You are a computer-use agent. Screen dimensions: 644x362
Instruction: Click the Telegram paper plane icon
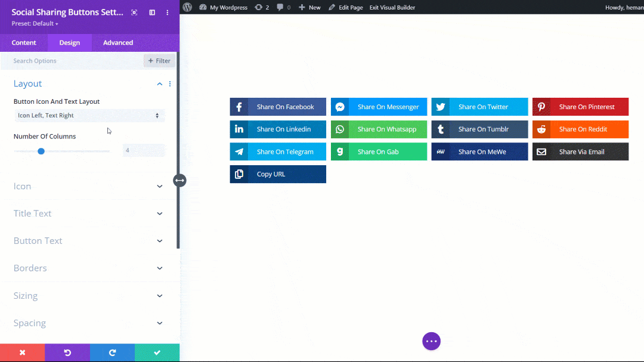click(239, 151)
